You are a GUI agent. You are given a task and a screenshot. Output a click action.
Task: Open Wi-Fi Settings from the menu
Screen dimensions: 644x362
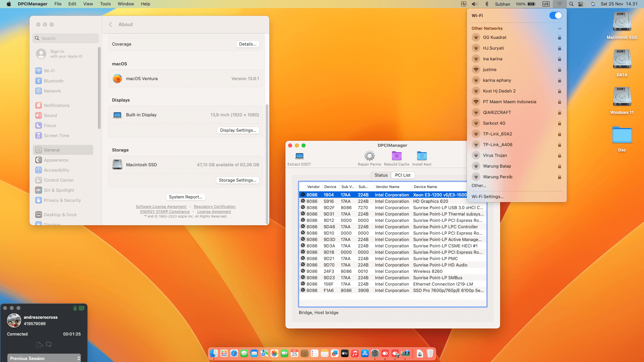coord(487,196)
